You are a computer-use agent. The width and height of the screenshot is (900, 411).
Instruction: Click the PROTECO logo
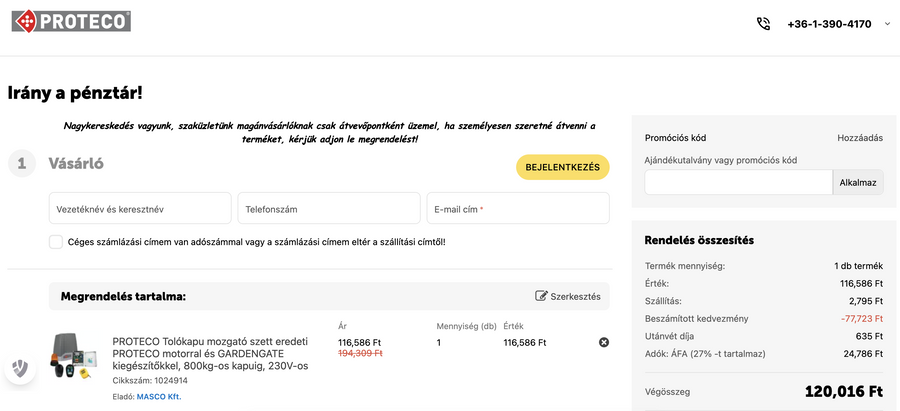coord(71,20)
